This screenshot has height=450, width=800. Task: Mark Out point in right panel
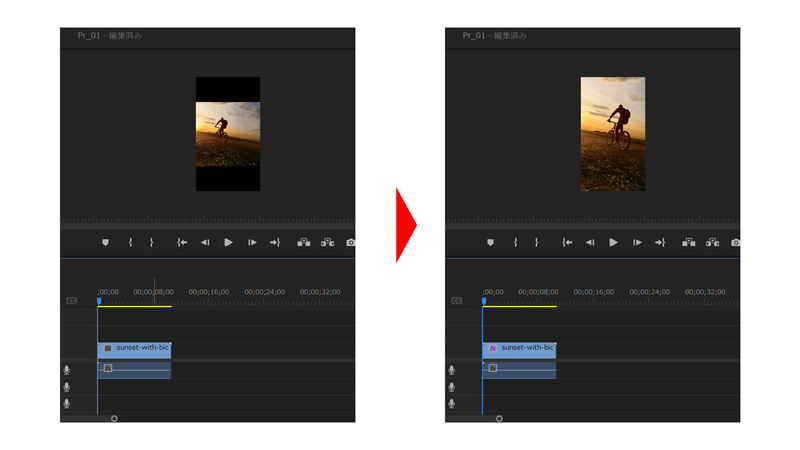[537, 242]
